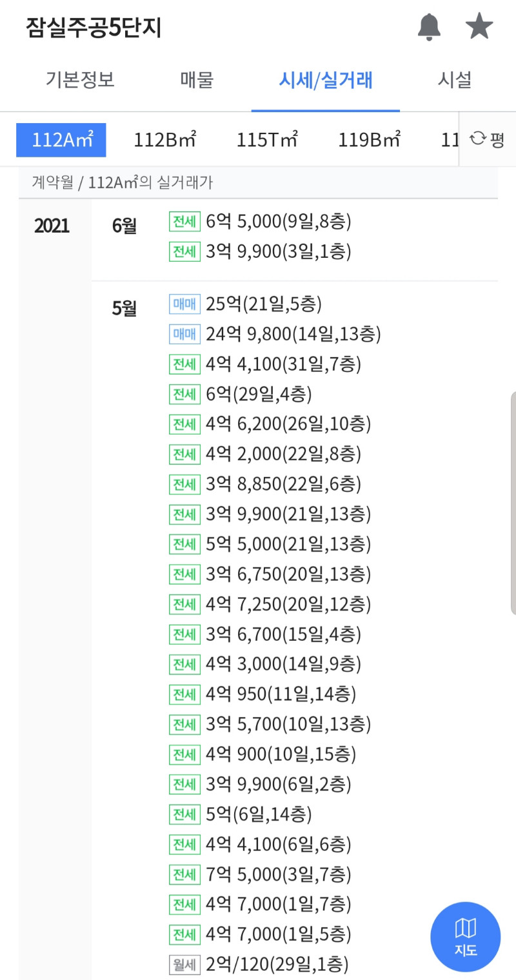Tap the favorite star icon
Screen dimensions: 516x980
click(x=479, y=27)
